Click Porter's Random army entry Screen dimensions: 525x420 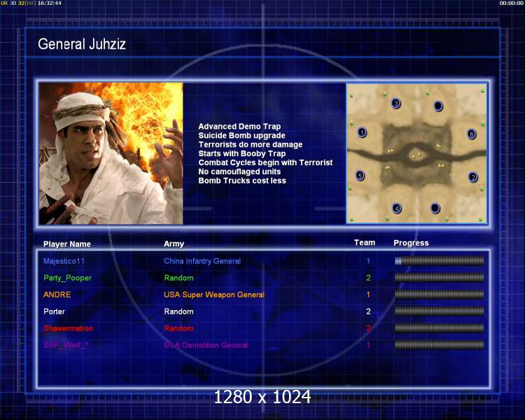(178, 311)
